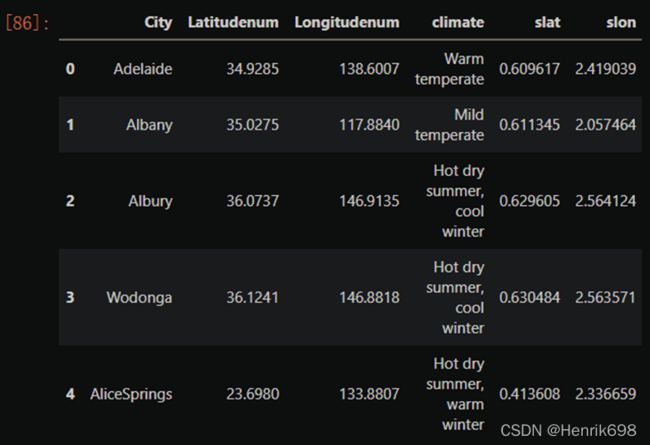Click the Longitudenum column header
Screen dimensions: 650x445
[347, 23]
